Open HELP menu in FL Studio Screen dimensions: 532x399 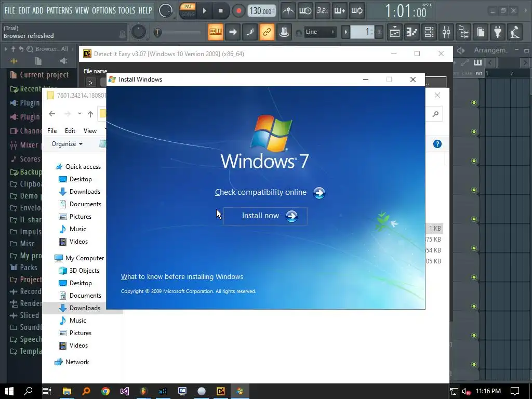pos(145,10)
